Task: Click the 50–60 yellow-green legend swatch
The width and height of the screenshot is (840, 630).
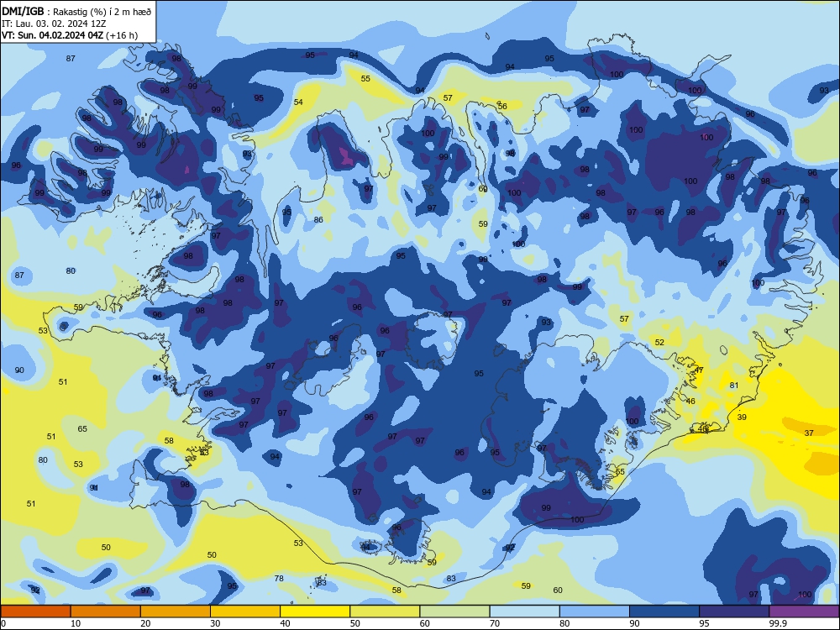Action: pos(385,612)
